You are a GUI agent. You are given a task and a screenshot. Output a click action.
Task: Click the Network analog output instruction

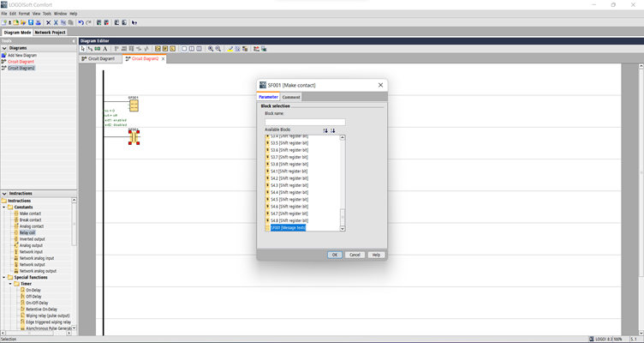(38, 271)
